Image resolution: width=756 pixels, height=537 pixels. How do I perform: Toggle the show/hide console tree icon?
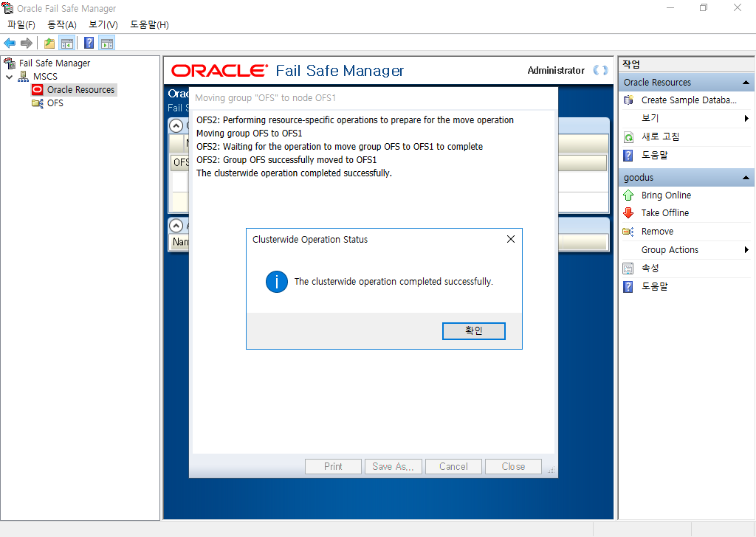tap(67, 44)
